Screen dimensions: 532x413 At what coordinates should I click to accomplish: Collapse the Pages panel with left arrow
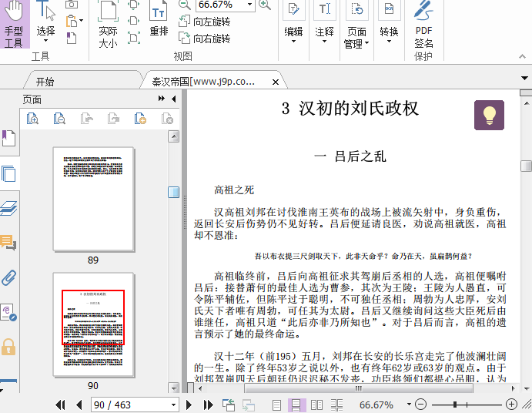(x=174, y=99)
